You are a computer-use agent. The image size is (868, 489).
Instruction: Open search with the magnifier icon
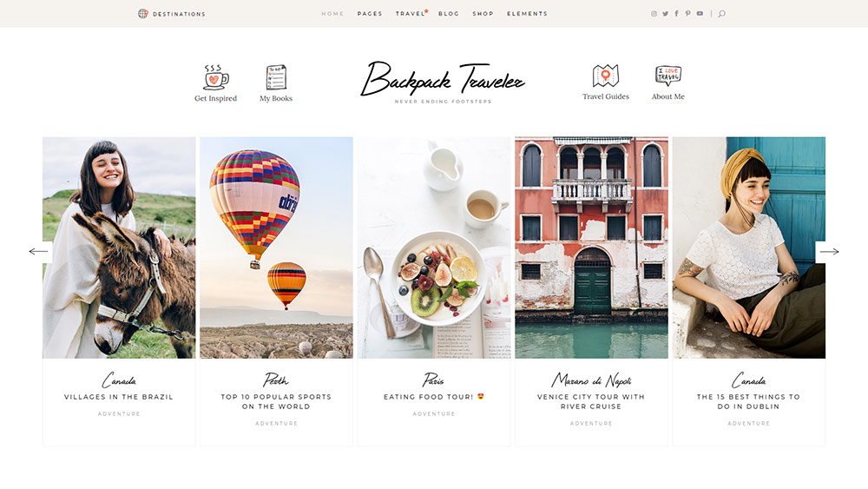pos(721,14)
